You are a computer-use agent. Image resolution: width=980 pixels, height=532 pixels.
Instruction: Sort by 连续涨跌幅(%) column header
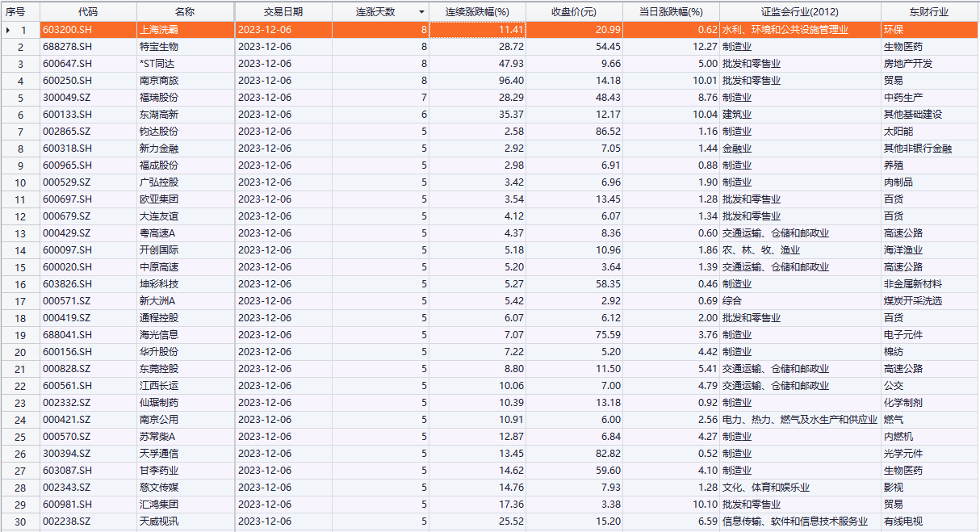(x=477, y=12)
